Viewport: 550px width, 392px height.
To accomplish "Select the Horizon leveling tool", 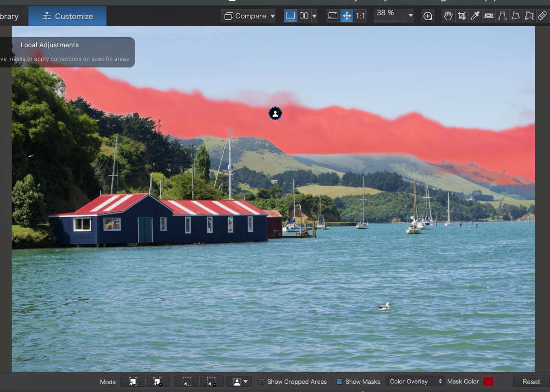I will click(489, 16).
